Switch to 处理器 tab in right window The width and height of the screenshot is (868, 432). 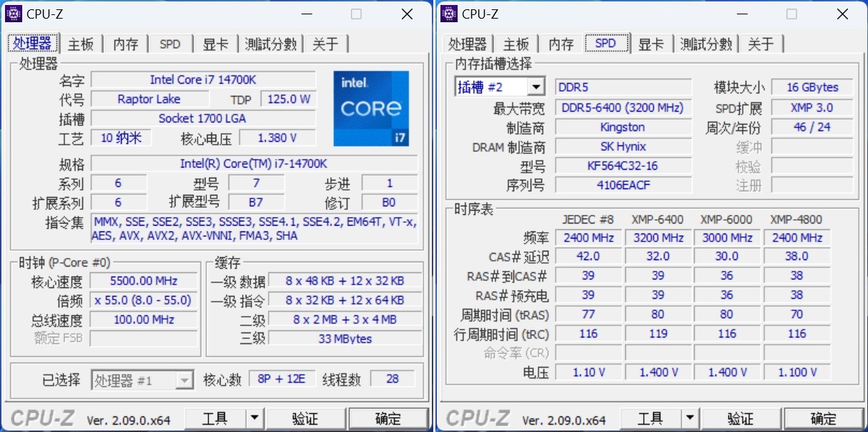(468, 44)
